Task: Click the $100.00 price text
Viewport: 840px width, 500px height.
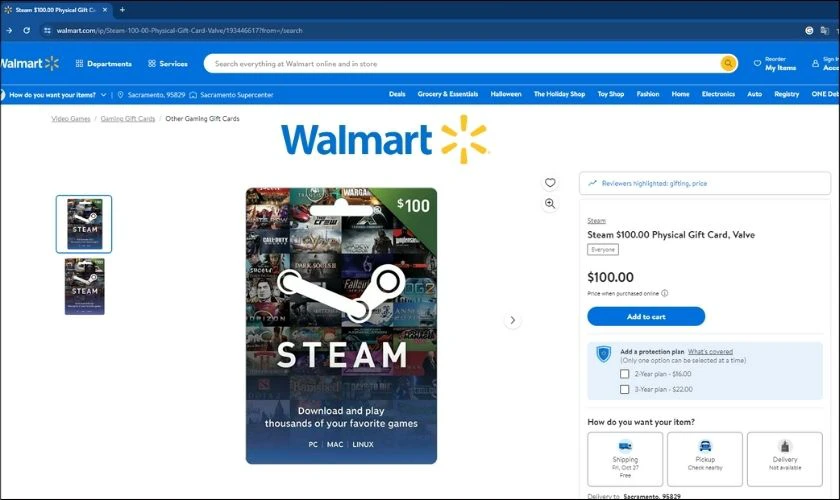Action: pos(610,277)
